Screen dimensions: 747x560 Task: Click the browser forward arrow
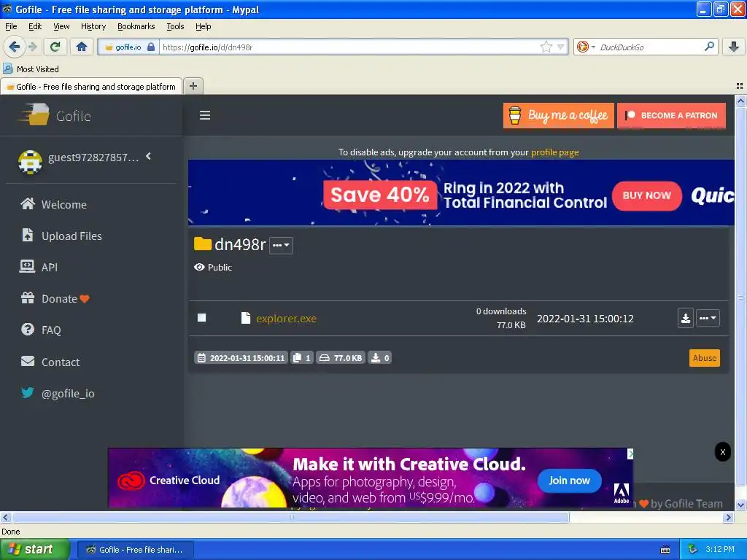pos(33,47)
